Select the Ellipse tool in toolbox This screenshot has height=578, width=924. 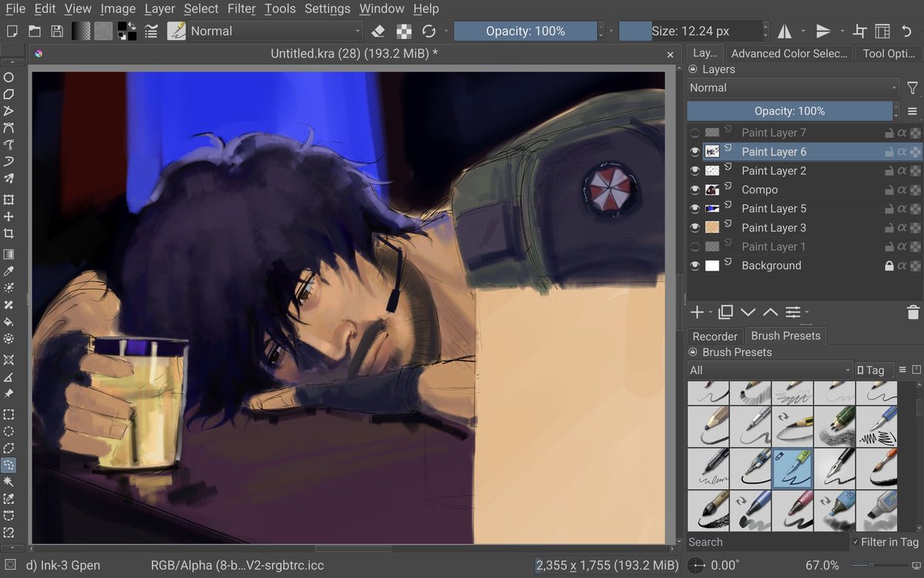(x=8, y=77)
